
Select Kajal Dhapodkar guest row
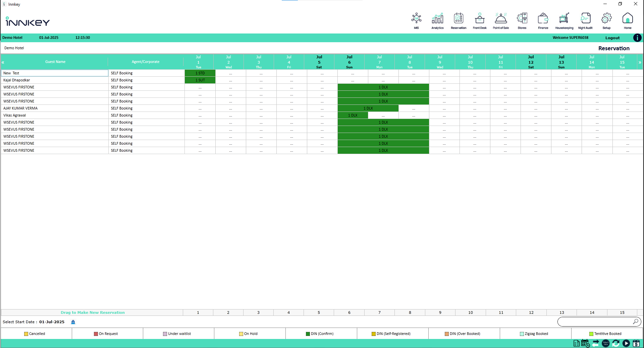point(55,80)
